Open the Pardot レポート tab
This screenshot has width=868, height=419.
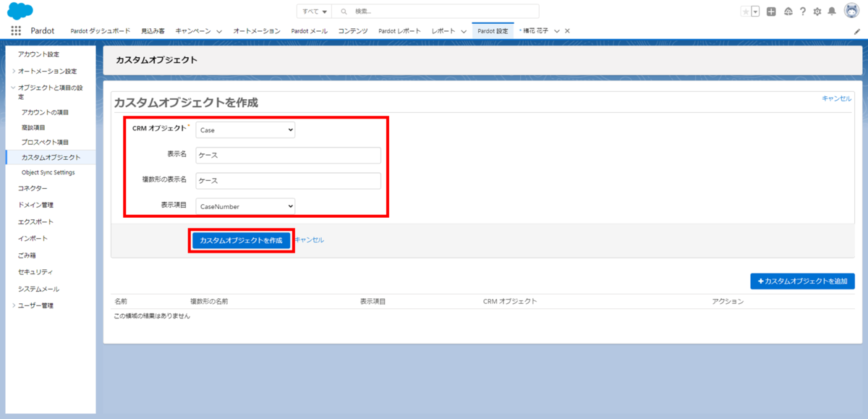pos(399,31)
